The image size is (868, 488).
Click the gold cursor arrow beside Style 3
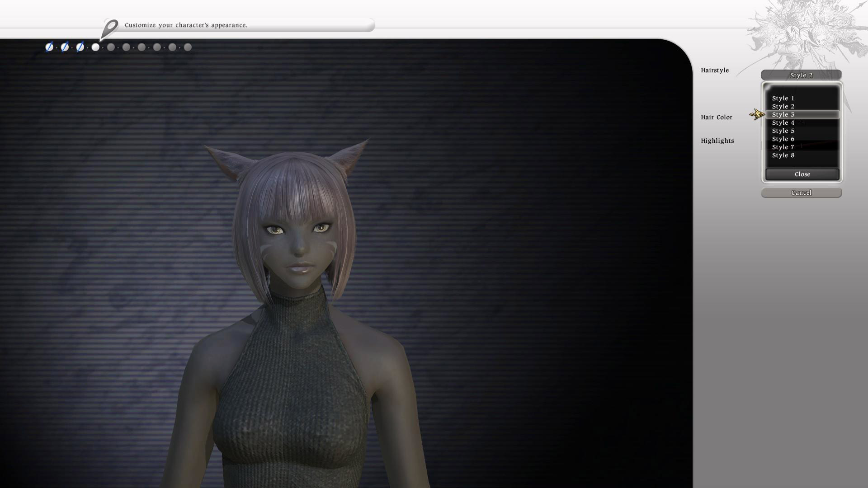click(x=756, y=114)
